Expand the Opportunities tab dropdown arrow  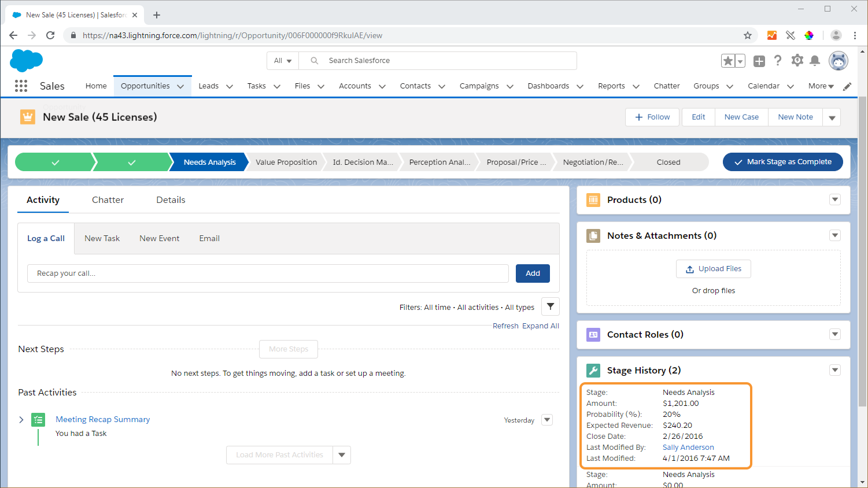point(180,87)
